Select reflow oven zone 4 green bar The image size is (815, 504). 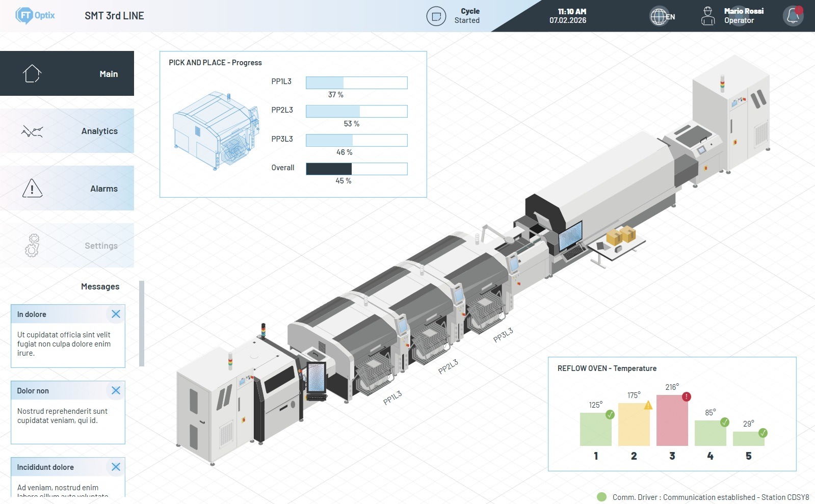pos(710,433)
